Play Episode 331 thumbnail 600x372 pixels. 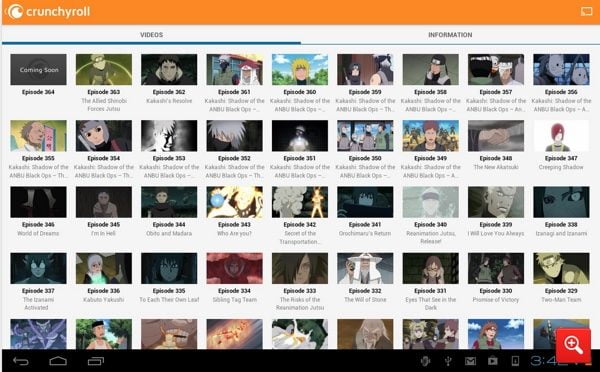430,268
